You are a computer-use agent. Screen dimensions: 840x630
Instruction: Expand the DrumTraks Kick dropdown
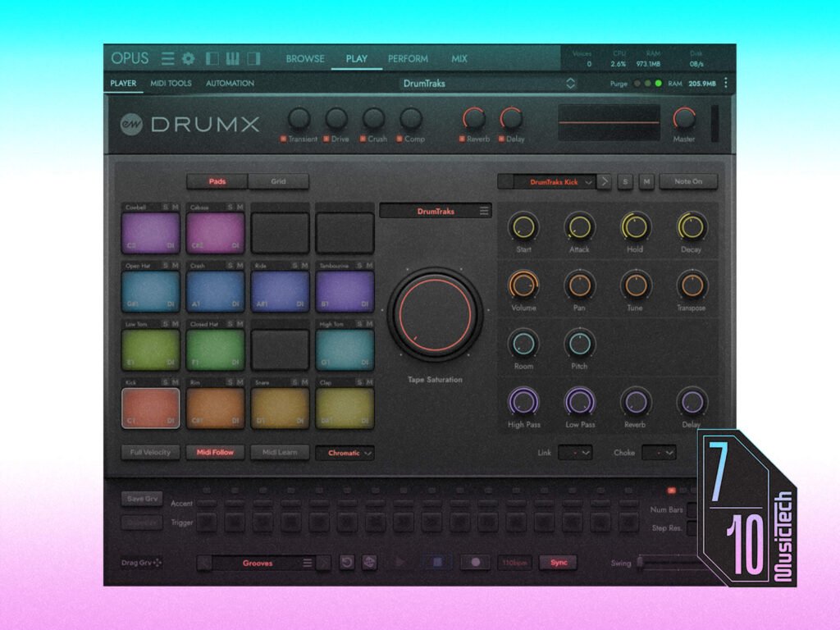point(588,182)
